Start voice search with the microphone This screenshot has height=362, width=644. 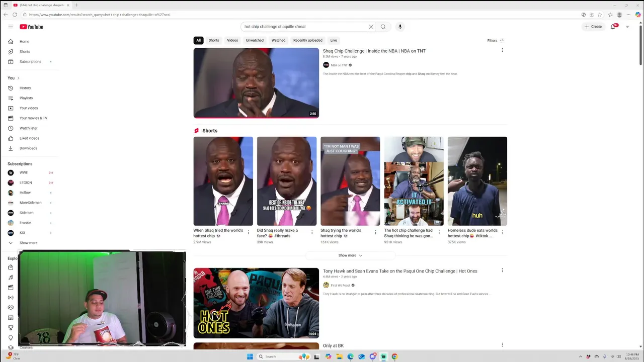pyautogui.click(x=400, y=27)
